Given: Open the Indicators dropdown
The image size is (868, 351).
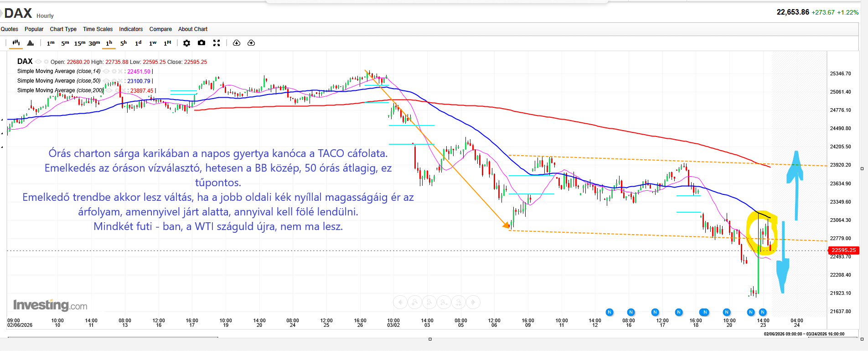Looking at the screenshot, I should 131,29.
